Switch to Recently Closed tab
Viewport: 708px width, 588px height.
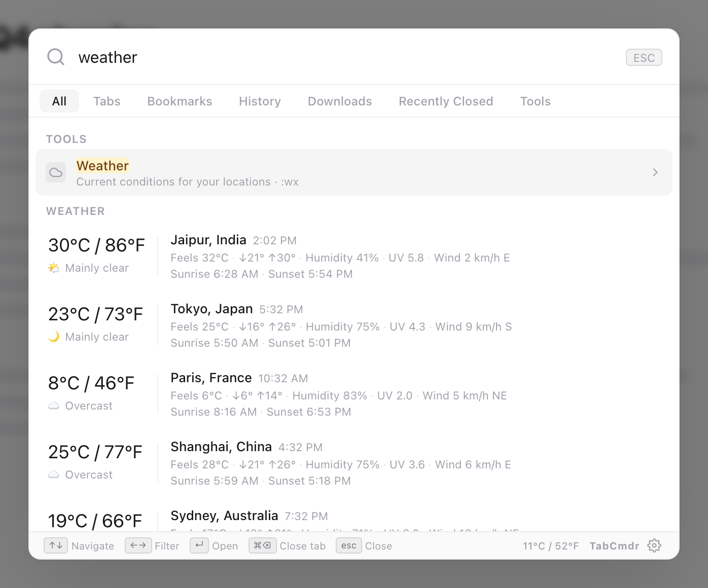[x=446, y=101]
